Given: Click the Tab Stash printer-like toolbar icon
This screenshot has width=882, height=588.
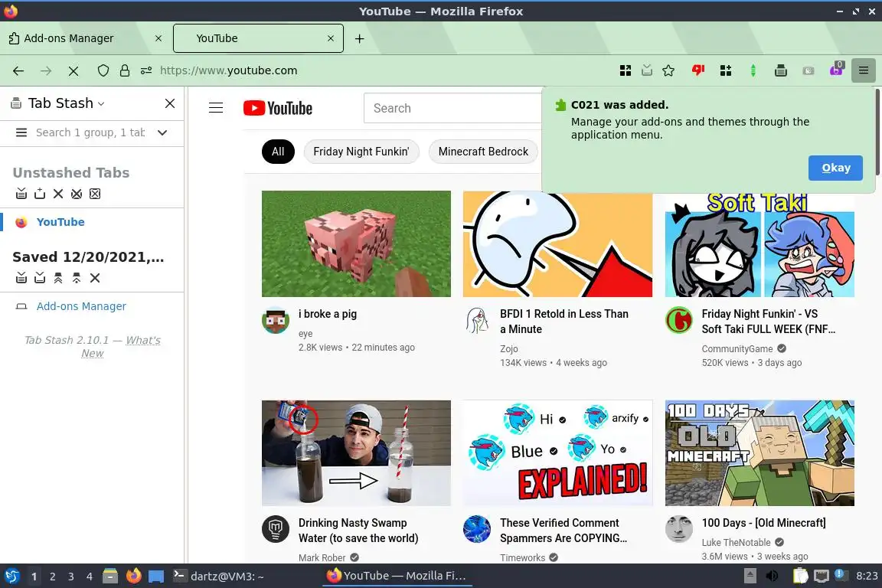Looking at the screenshot, I should pos(780,70).
